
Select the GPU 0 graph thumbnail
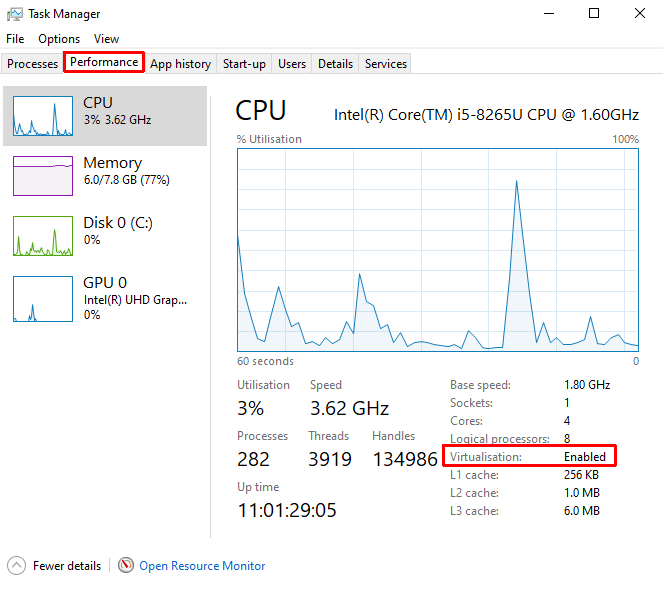42,298
